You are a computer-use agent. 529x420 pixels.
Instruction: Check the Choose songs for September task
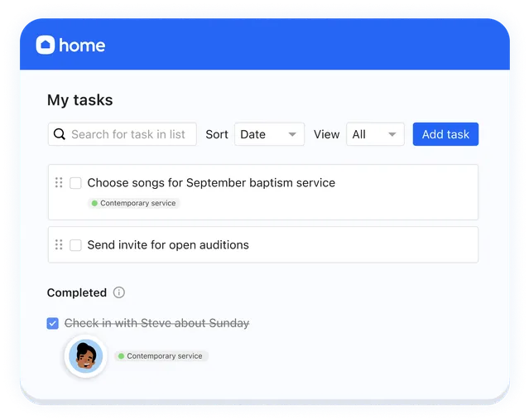(75, 182)
